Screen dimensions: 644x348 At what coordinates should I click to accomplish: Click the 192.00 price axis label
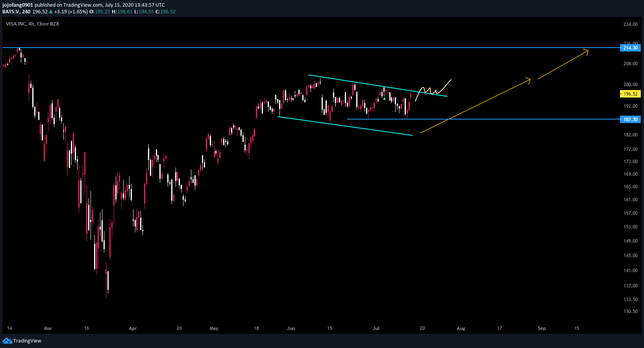[x=630, y=106]
